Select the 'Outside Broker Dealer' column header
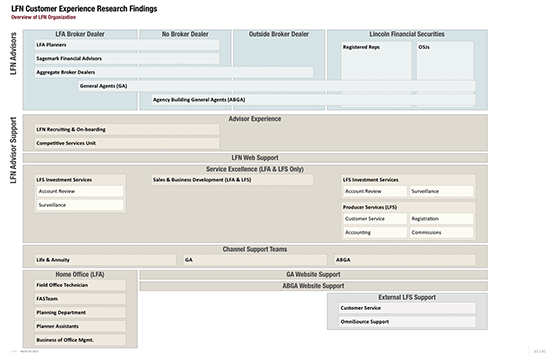The image size is (560, 360). pos(279,34)
